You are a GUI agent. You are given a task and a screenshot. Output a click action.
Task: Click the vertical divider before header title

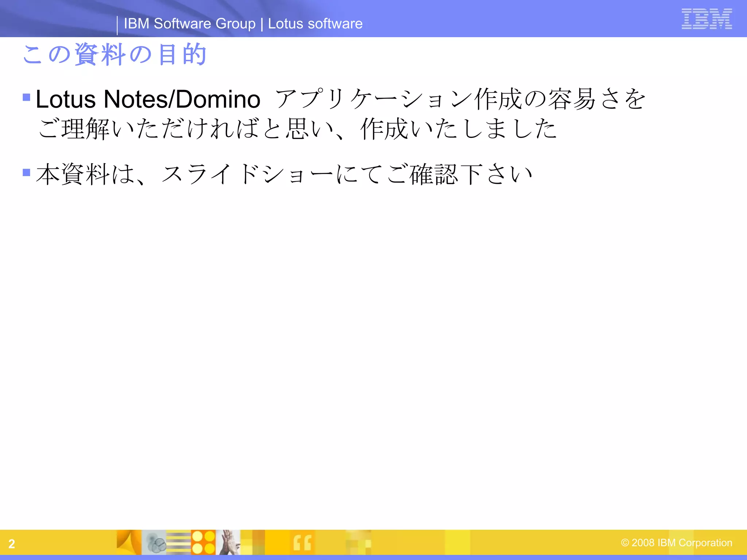117,26
